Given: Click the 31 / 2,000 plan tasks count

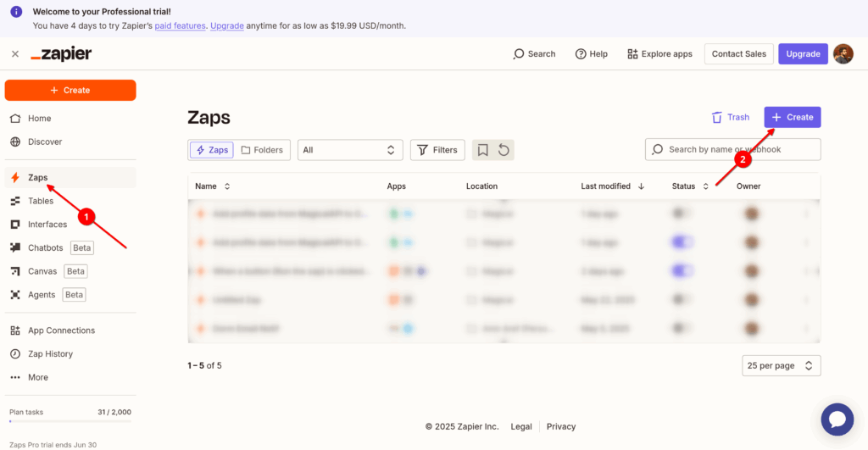Looking at the screenshot, I should (x=114, y=413).
